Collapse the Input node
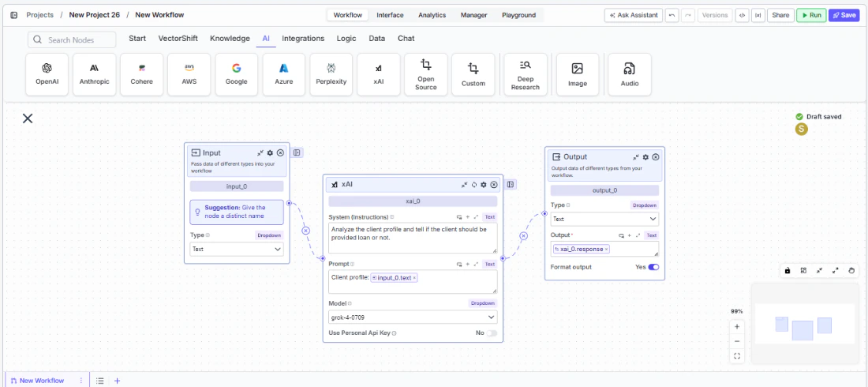The height and width of the screenshot is (387, 868). (x=260, y=153)
